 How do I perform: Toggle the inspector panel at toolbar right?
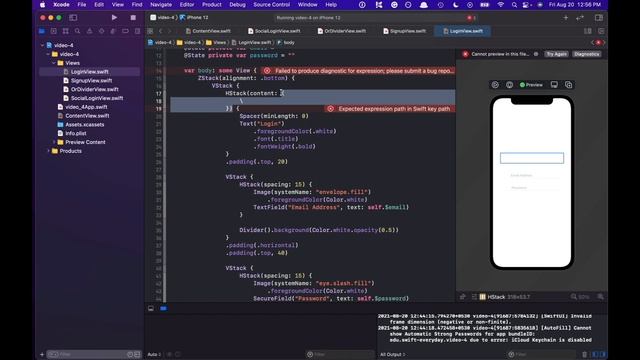click(599, 18)
